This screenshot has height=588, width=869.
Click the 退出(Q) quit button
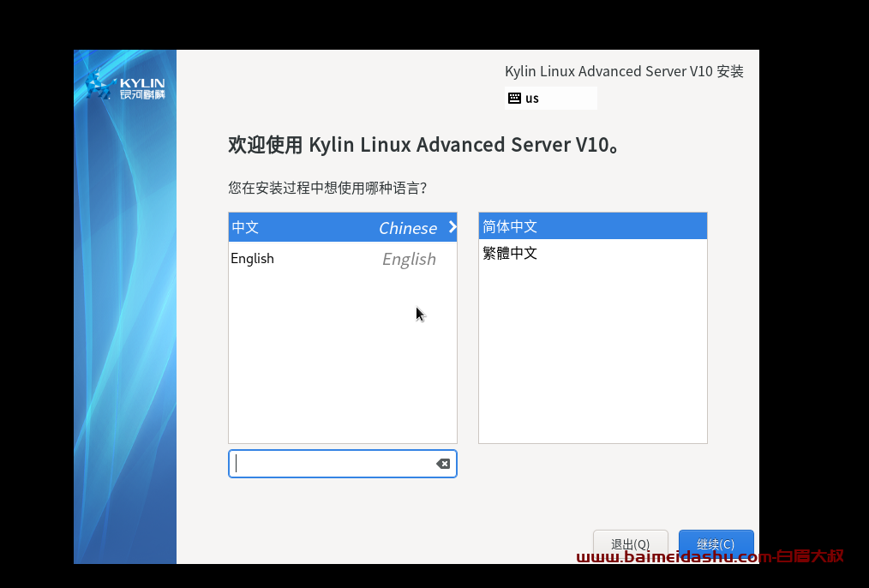tap(631, 544)
